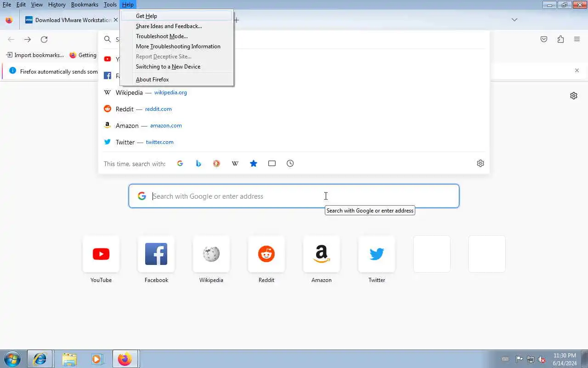The image size is (588, 368).
Task: Select Reddit suggestion reddit.com
Action: pos(294,109)
